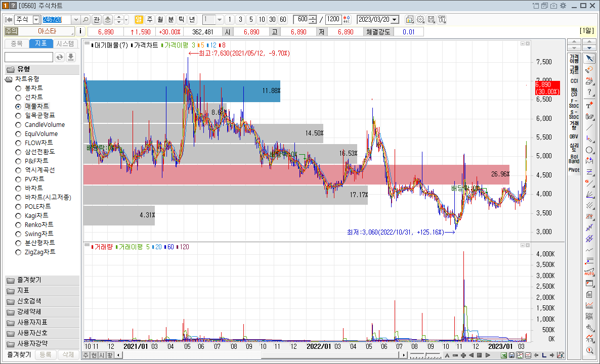This screenshot has height=364, width=600.
Task: Select the arrow pointer drawing tool
Action: [x=589, y=59]
